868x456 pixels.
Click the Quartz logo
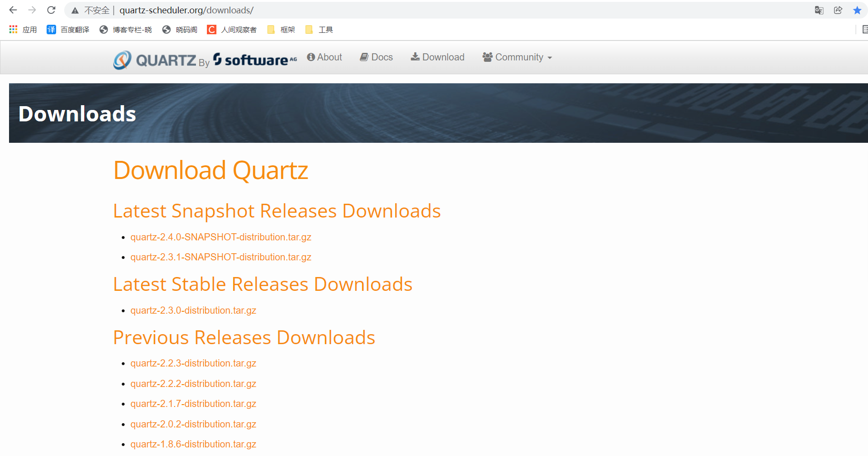155,60
